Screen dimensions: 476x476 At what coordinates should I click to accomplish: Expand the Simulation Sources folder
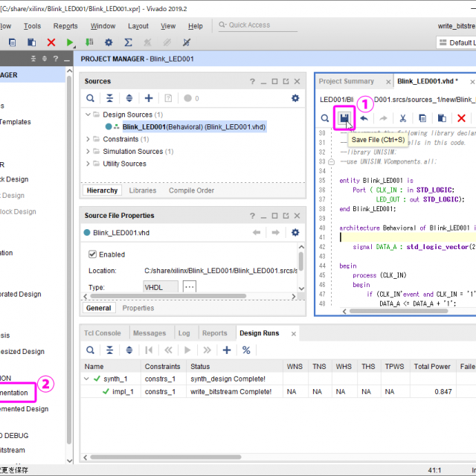[88, 152]
